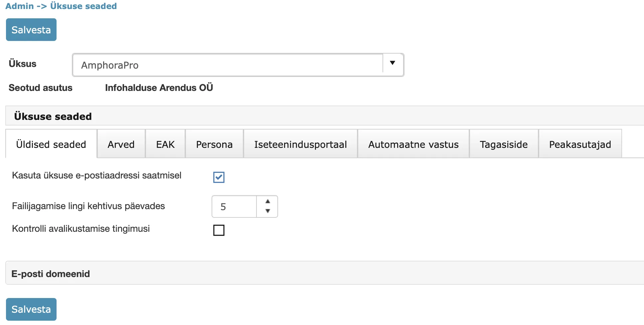Click the Failijagamise lingi kehtivus päevades label
This screenshot has width=644, height=325.
pos(88,206)
